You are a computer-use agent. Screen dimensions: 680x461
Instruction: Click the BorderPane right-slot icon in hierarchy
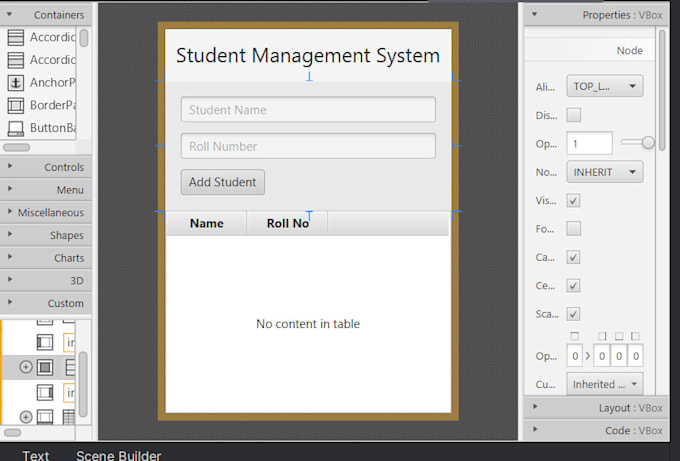(45, 392)
